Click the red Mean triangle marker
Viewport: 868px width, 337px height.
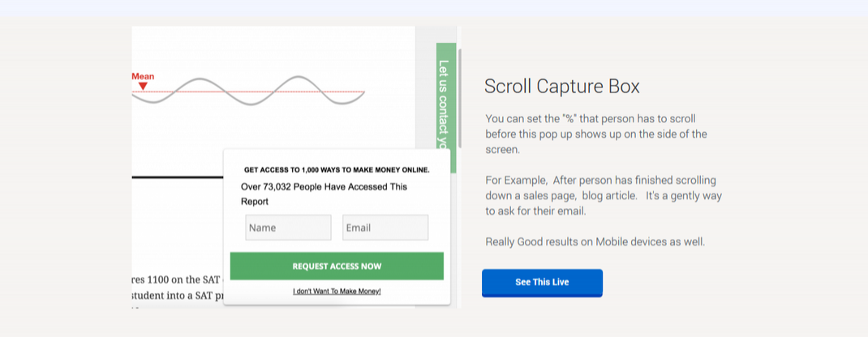(x=143, y=86)
